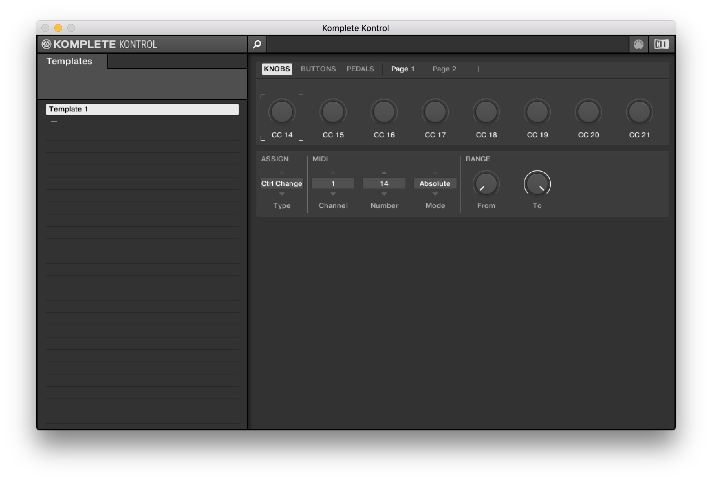Select Template 1 in the list
The width and height of the screenshot is (712, 482).
[x=142, y=109]
